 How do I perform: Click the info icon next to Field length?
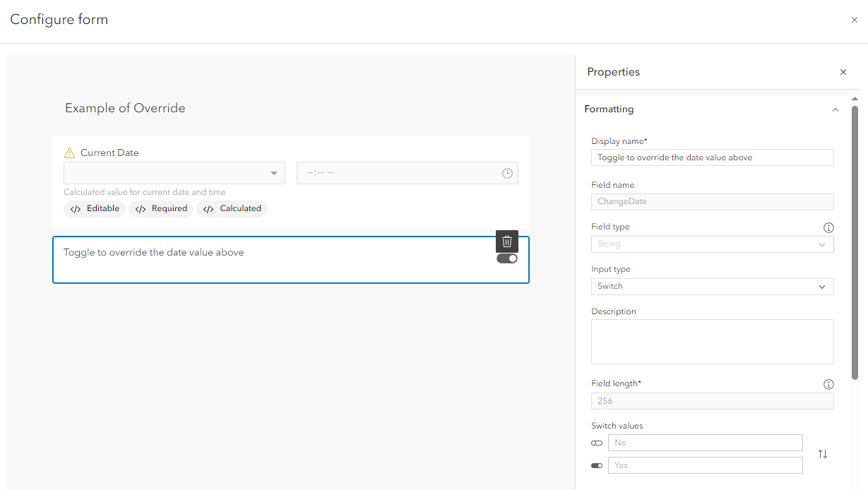[x=828, y=384]
